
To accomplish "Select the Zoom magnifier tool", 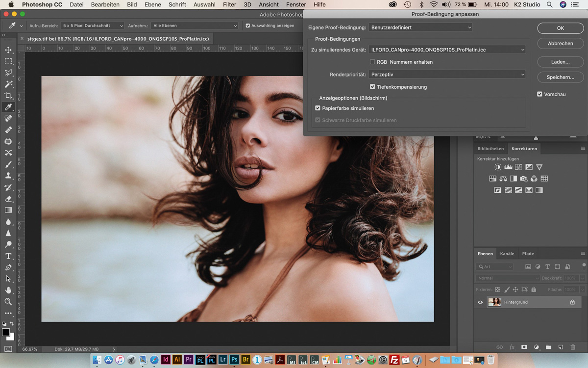I will tap(8, 301).
